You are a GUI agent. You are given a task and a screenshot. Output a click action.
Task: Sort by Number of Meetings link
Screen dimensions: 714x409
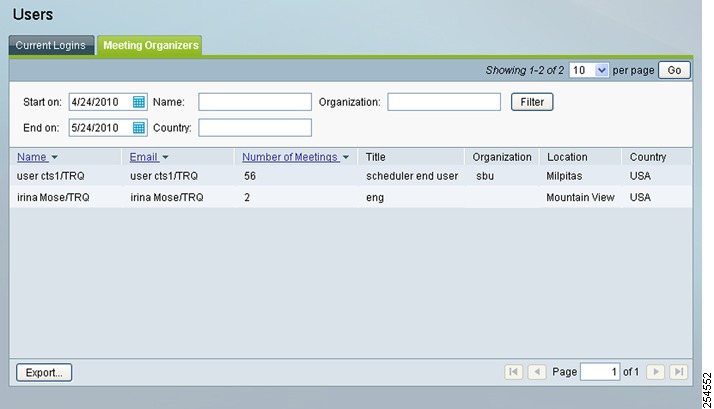[x=290, y=157]
